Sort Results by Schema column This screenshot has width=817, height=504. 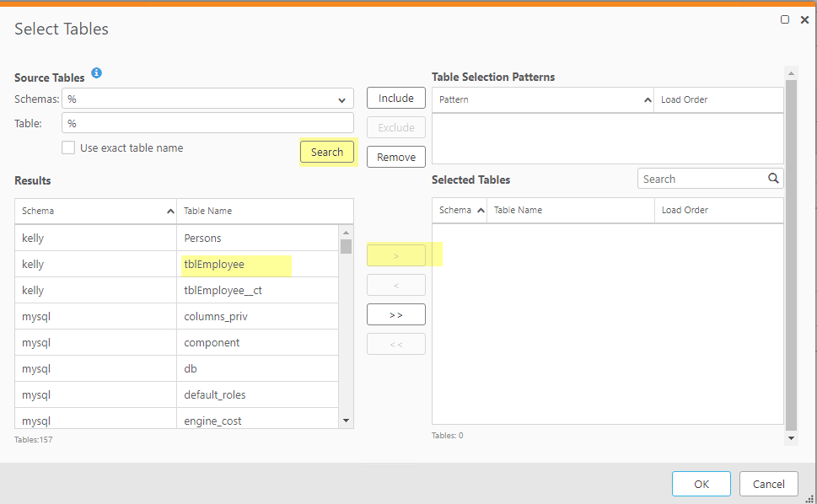click(95, 211)
